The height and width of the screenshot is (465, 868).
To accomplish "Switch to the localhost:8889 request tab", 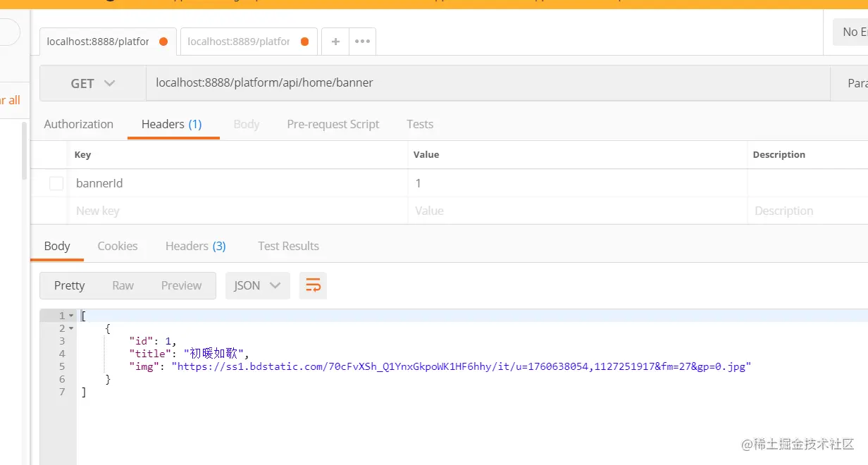I will pos(248,42).
